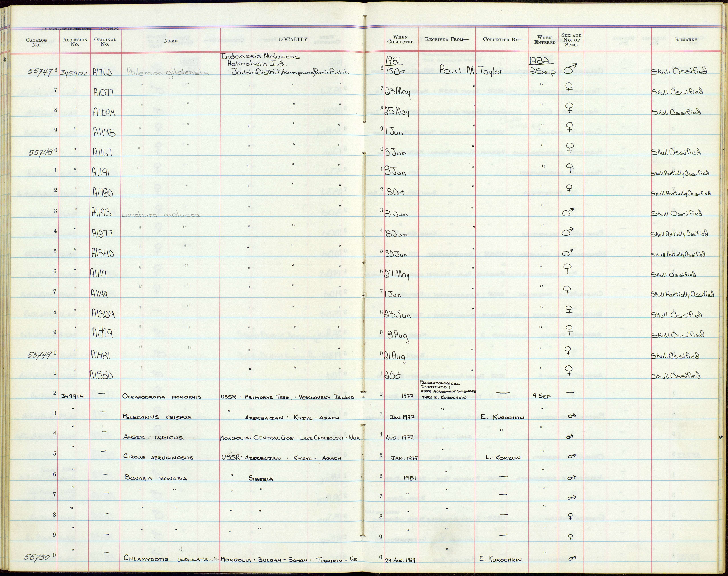Select the name 'Anser indicus'
Image resolution: width=728 pixels, height=576 pixels.
153,437
